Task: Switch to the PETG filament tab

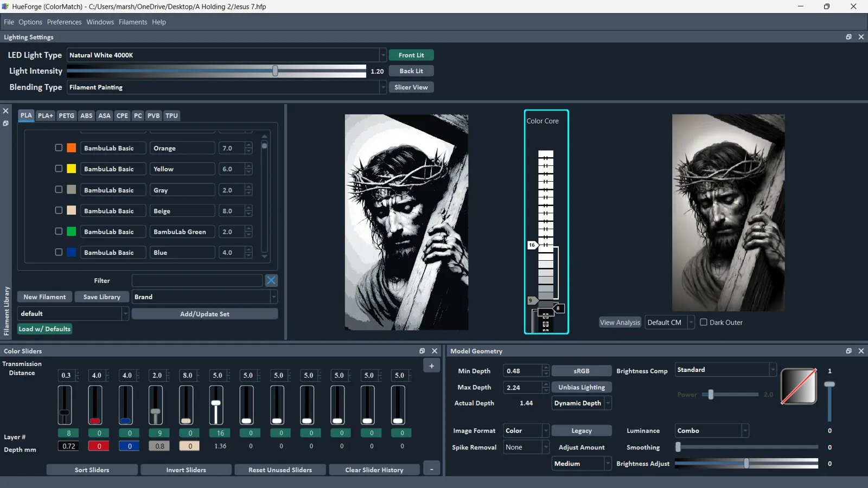Action: [x=66, y=115]
